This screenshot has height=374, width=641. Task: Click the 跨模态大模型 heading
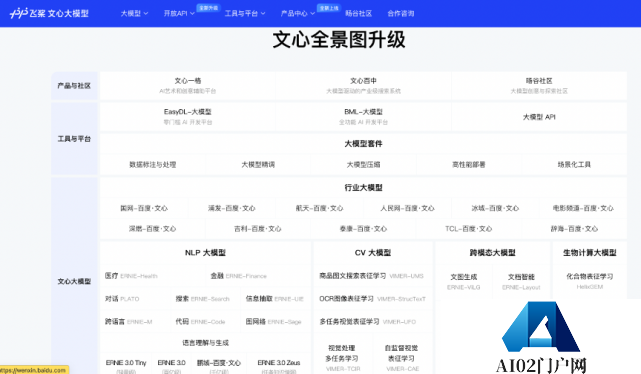[493, 253]
